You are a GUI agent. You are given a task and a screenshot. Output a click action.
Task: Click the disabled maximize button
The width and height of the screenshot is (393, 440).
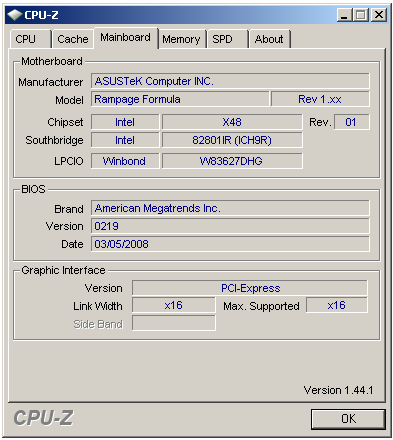(x=361, y=15)
